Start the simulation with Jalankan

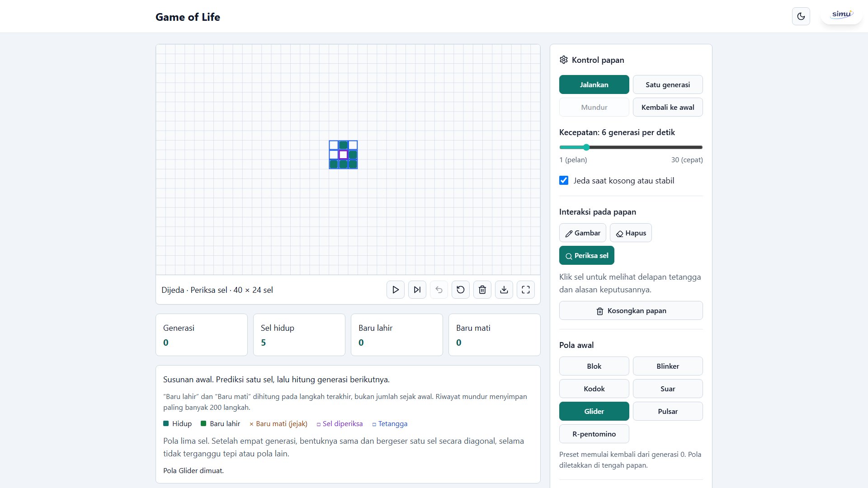(594, 84)
